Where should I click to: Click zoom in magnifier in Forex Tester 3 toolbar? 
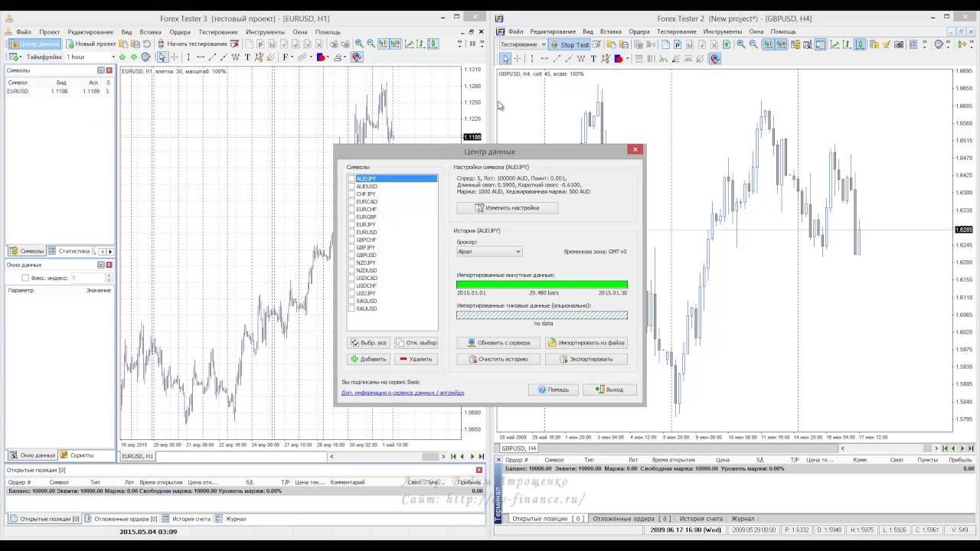pos(358,44)
